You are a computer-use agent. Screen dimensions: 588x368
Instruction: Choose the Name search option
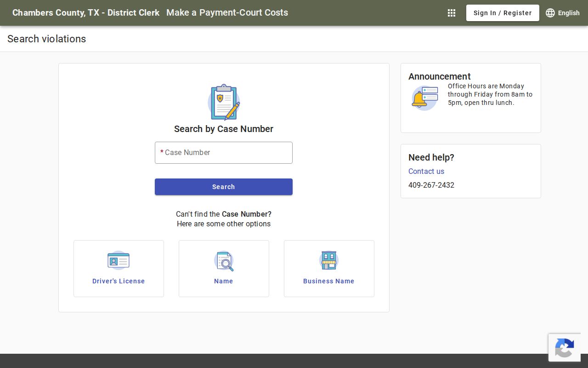[x=224, y=269]
